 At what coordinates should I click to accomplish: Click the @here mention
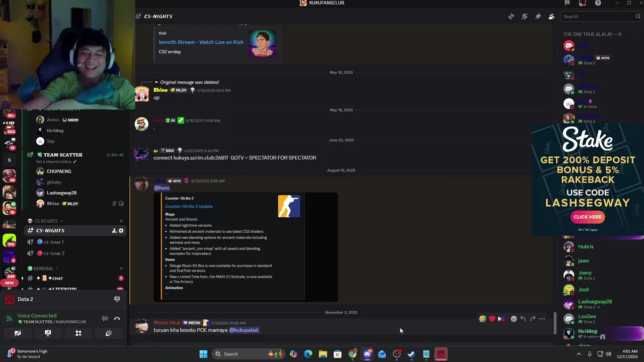coord(162,188)
